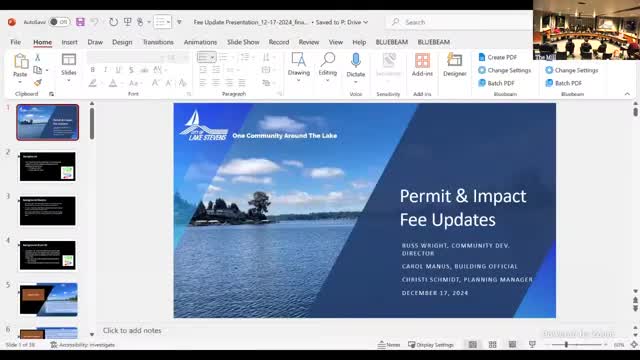
Task: Expand the Dictate dropdown arrow
Action: point(356,82)
